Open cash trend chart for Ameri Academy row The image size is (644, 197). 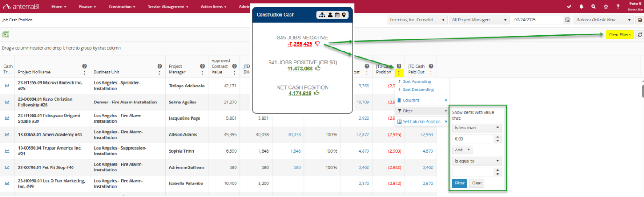point(7,134)
